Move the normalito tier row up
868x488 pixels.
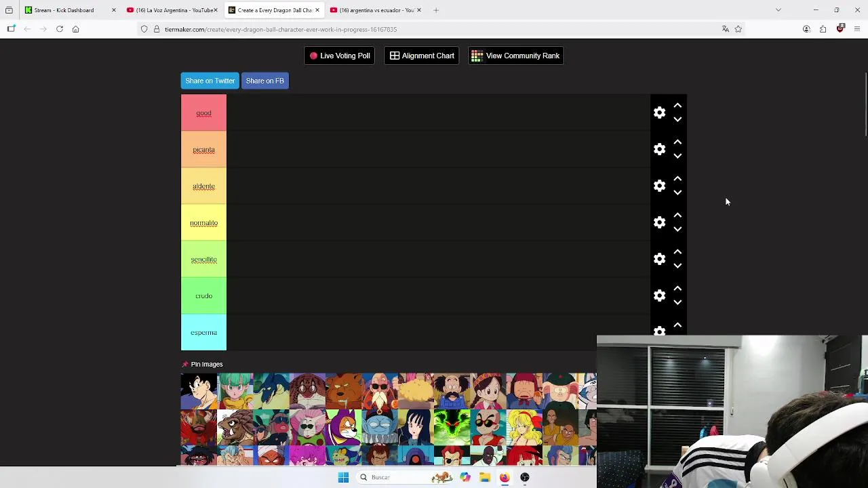[x=677, y=216]
